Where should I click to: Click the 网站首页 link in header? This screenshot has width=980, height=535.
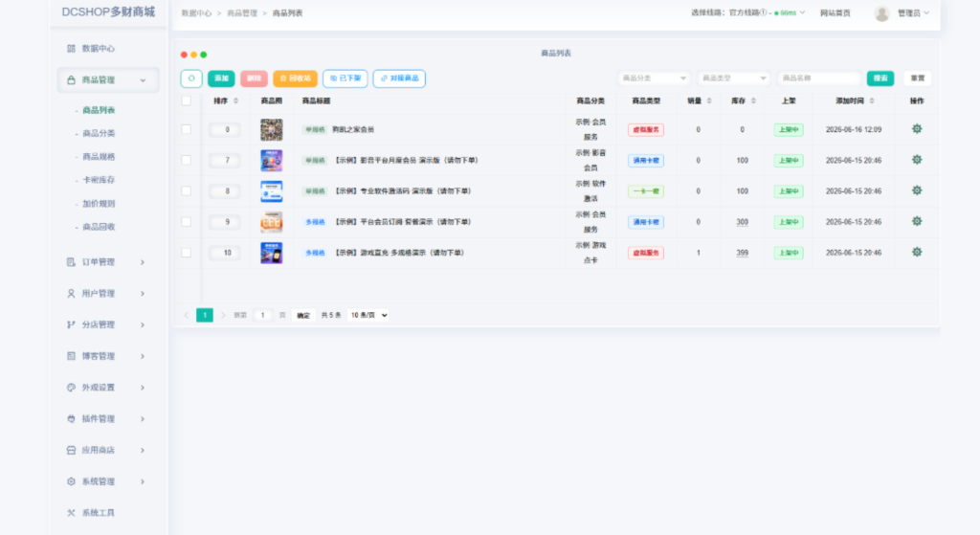[835, 13]
